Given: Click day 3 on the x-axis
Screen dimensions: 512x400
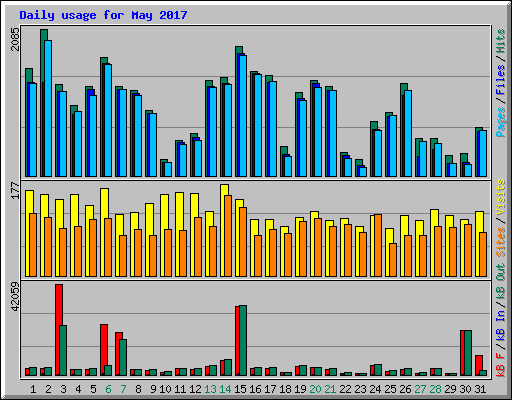Looking at the screenshot, I should pos(63,389).
